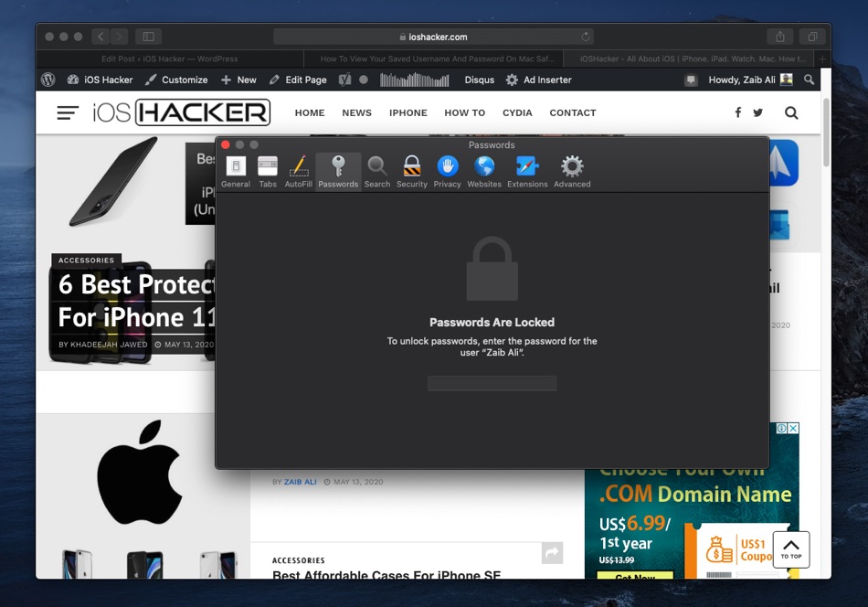The image size is (868, 607).
Task: Open the General preferences pane
Action: click(236, 172)
